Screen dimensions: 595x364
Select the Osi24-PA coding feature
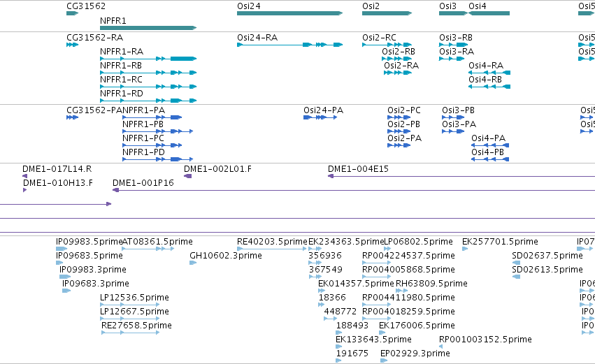[320, 117]
